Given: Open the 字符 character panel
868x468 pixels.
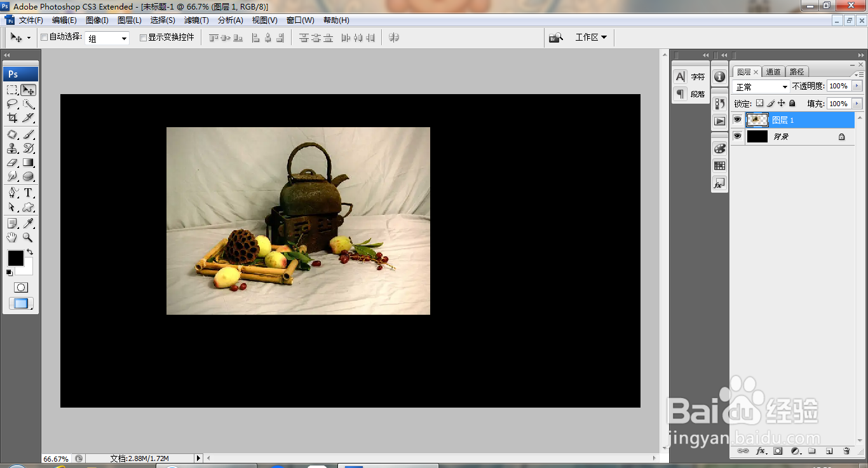Looking at the screenshot, I should tap(690, 77).
